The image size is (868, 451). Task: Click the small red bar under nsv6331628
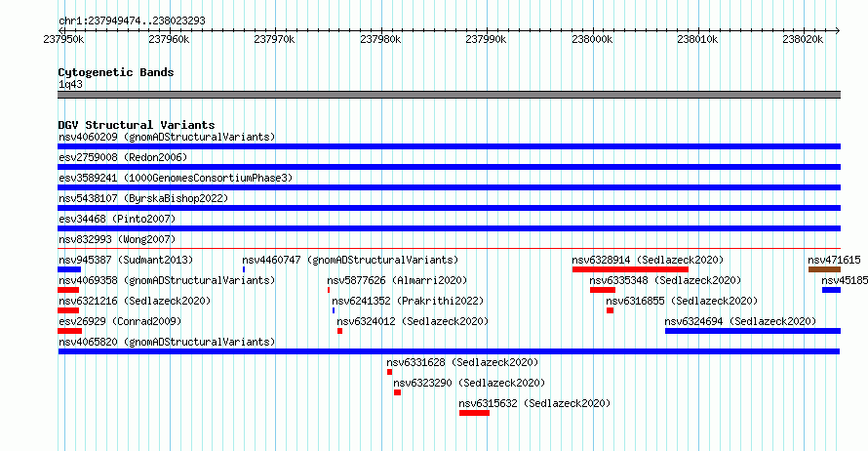390,372
